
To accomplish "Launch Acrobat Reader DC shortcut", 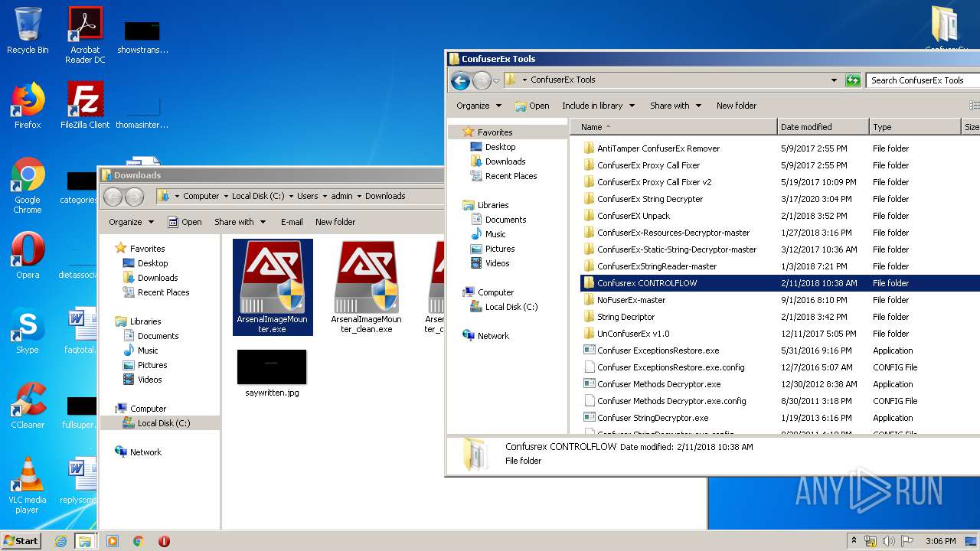I will (x=85, y=35).
